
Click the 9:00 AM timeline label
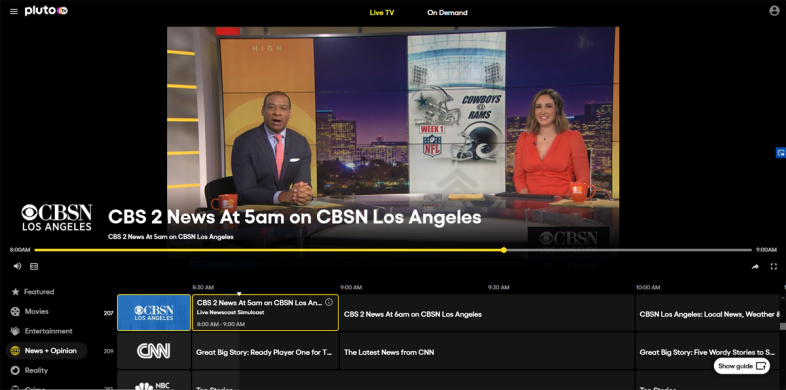351,287
